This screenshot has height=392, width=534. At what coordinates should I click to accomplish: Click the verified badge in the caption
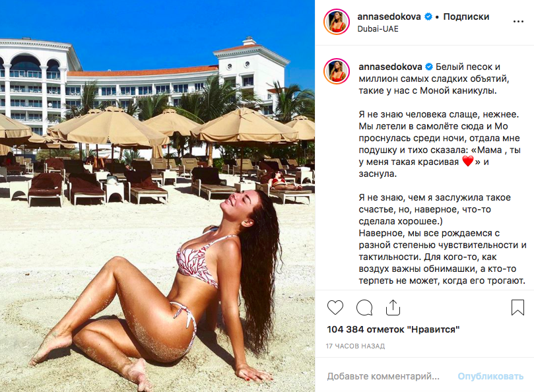429,67
